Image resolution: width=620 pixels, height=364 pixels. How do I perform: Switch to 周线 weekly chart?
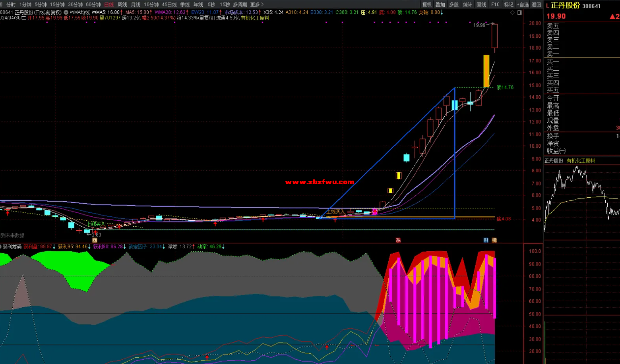(x=122, y=4)
